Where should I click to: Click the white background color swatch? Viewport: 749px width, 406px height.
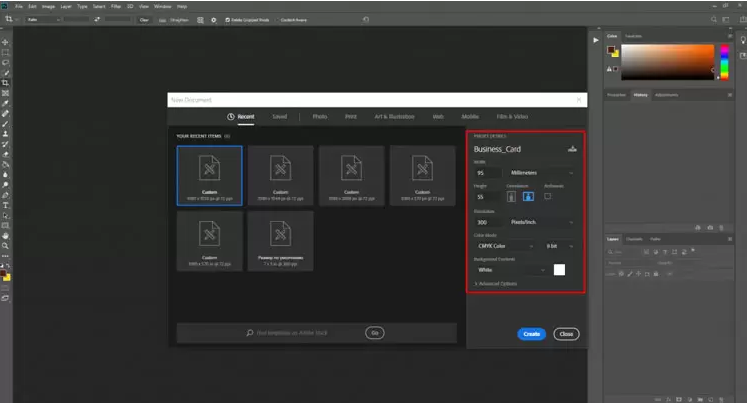click(559, 270)
